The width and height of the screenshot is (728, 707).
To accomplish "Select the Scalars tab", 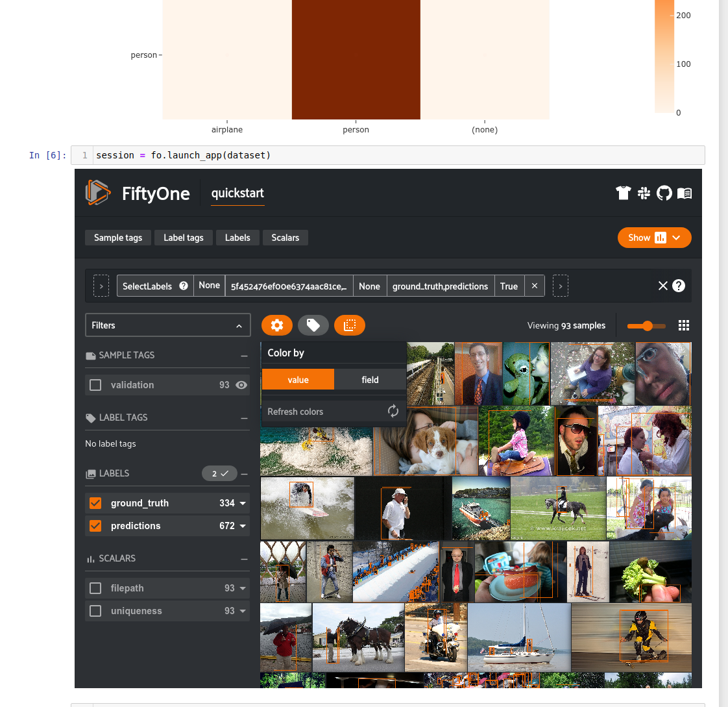I will tap(285, 238).
